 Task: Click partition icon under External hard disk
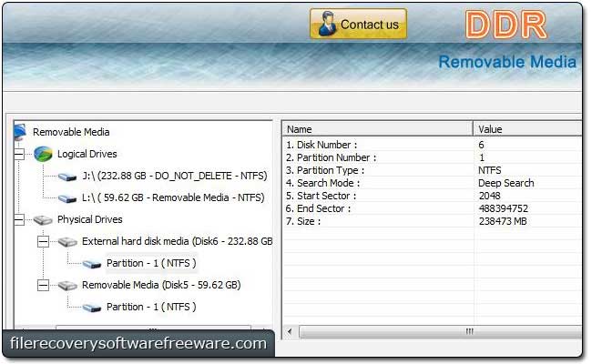coord(92,264)
